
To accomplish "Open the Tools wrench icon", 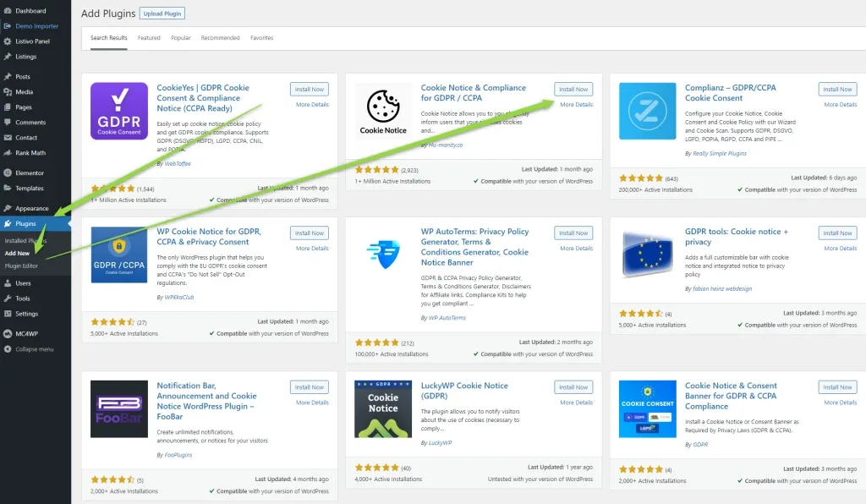I will click(x=7, y=299).
